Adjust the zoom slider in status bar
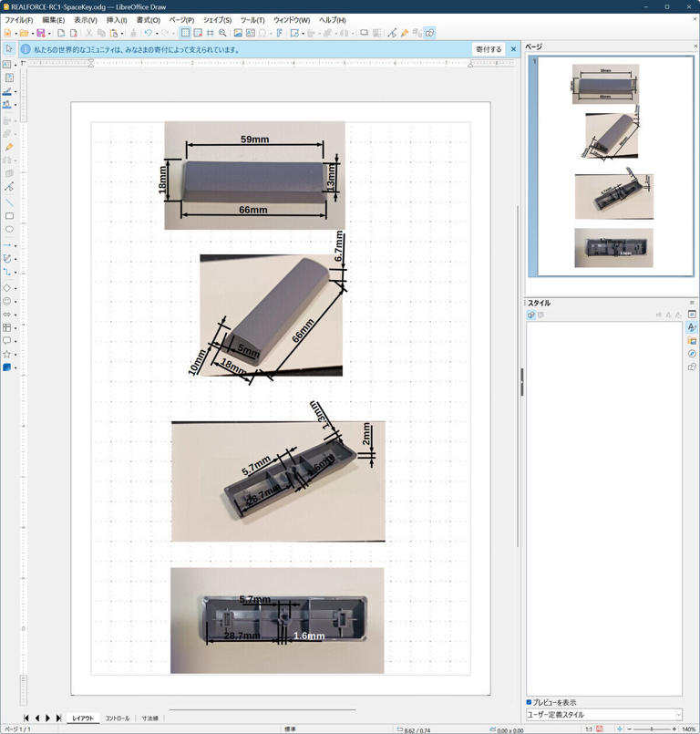The width and height of the screenshot is (700, 734). [651, 729]
